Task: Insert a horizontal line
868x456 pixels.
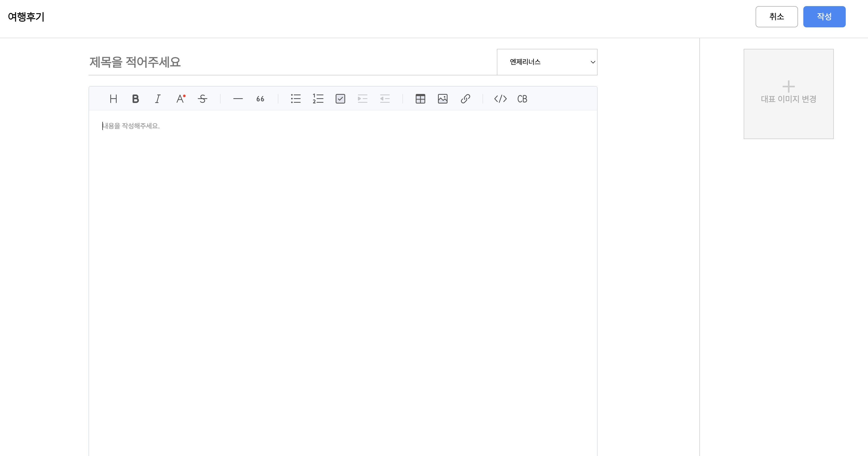Action: point(238,99)
